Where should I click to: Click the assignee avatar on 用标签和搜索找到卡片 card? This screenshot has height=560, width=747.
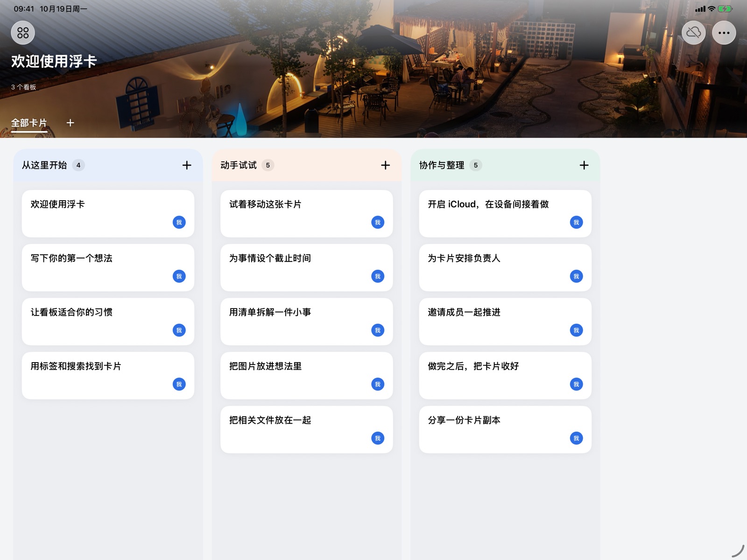pyautogui.click(x=179, y=384)
